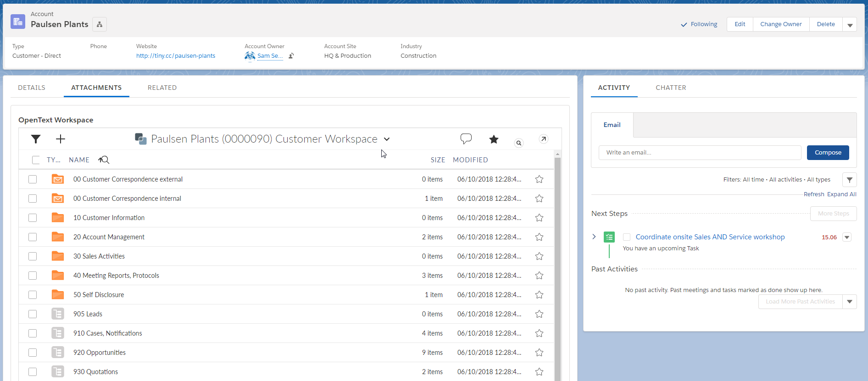Star the 50 Self Disclosure folder
This screenshot has width=868, height=381.
540,295
